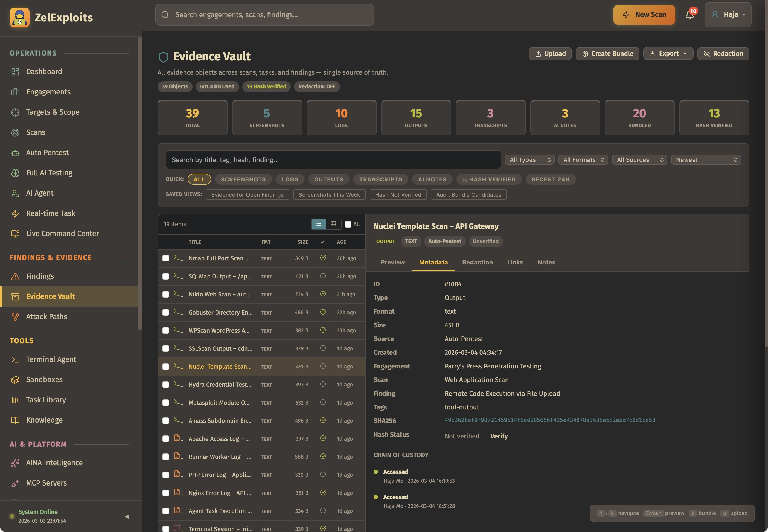768x532 pixels.
Task: Check the All selection checkbox
Action: point(348,224)
